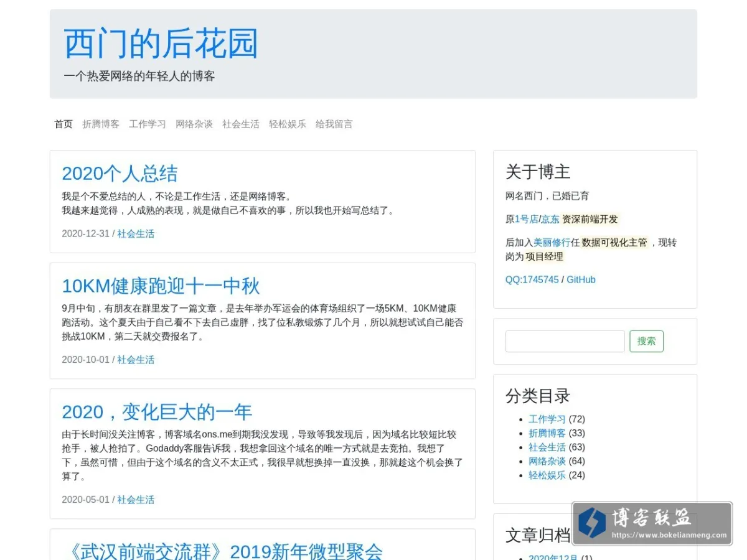Open the 轻松娱乐 (24) category link

547,475
